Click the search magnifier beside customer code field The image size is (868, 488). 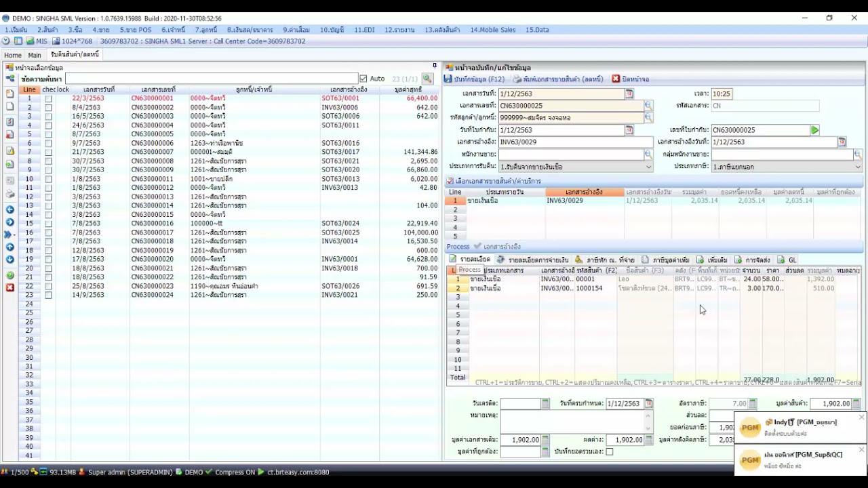click(648, 117)
